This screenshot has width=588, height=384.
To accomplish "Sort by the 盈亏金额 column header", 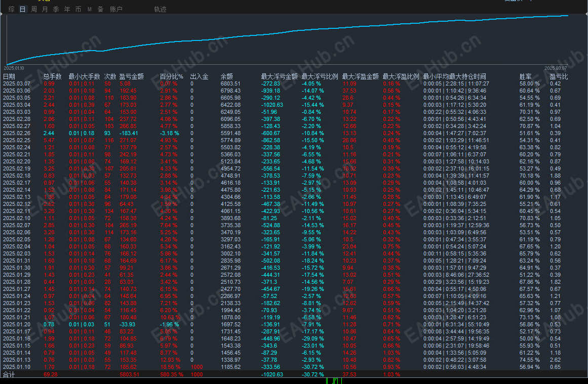I will pos(132,76).
